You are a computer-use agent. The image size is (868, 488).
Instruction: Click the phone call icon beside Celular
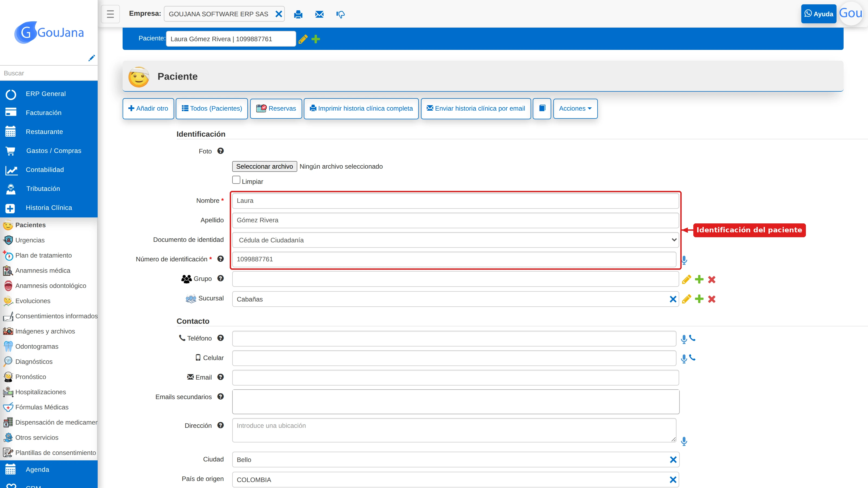[692, 358]
